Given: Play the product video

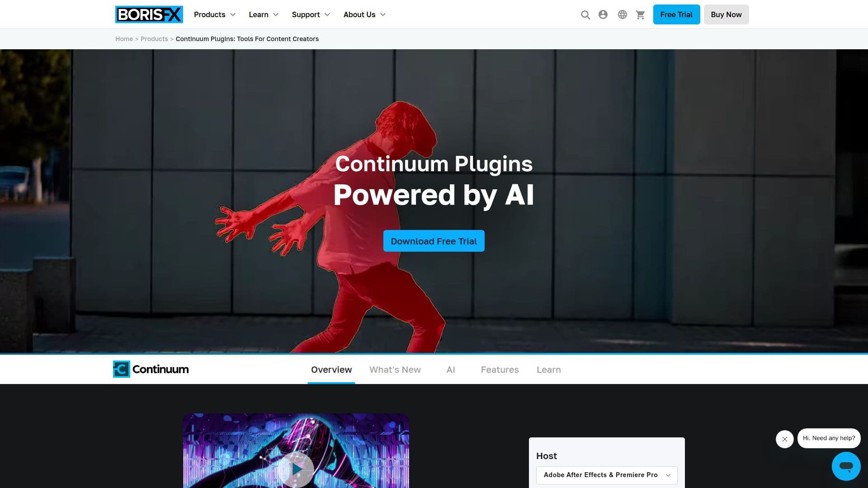Looking at the screenshot, I should (297, 469).
